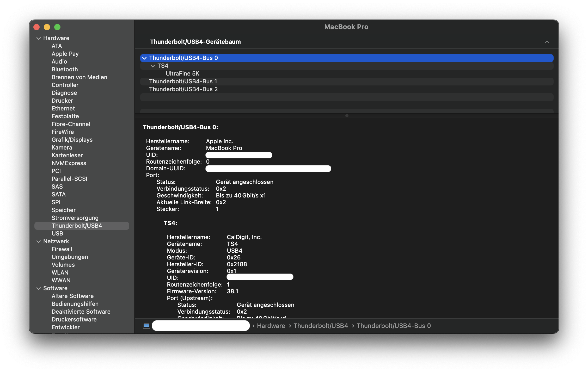This screenshot has height=372, width=588.
Task: Select the Thunderbolt/USB4-Bus 0 row
Action: [347, 58]
